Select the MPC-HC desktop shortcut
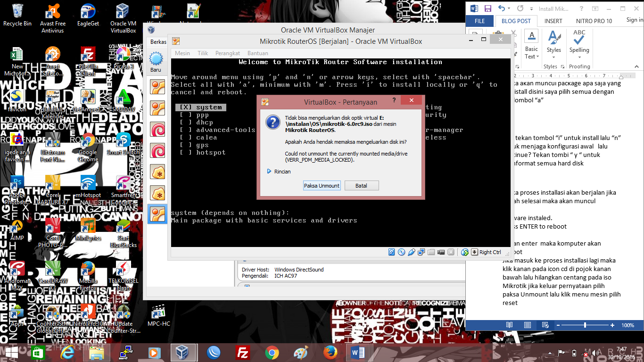The height and width of the screenshot is (362, 644). click(x=159, y=316)
